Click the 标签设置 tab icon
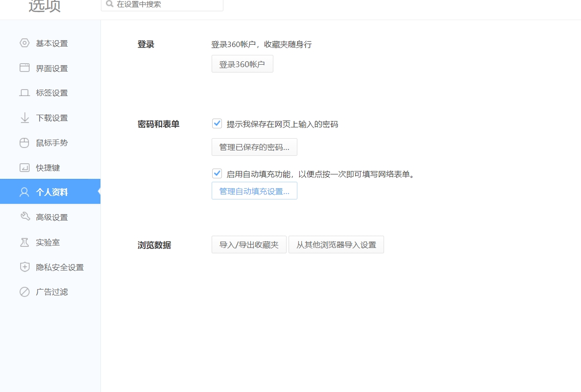Viewport: 581px width, 392px height. pos(24,93)
